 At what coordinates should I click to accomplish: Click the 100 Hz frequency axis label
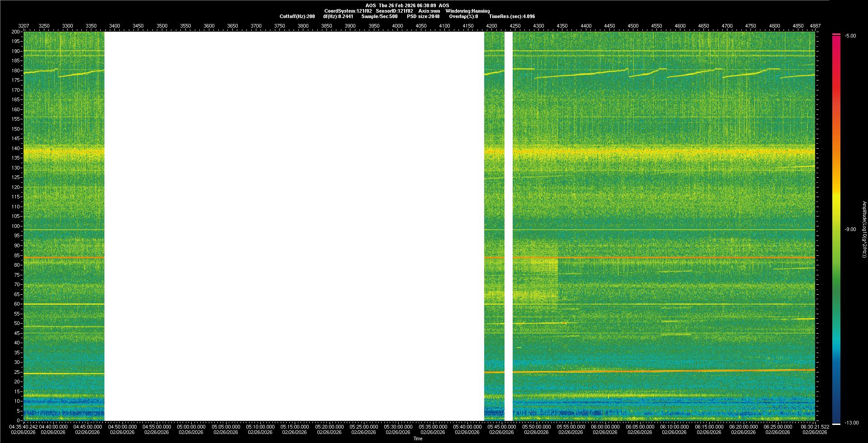(15, 226)
